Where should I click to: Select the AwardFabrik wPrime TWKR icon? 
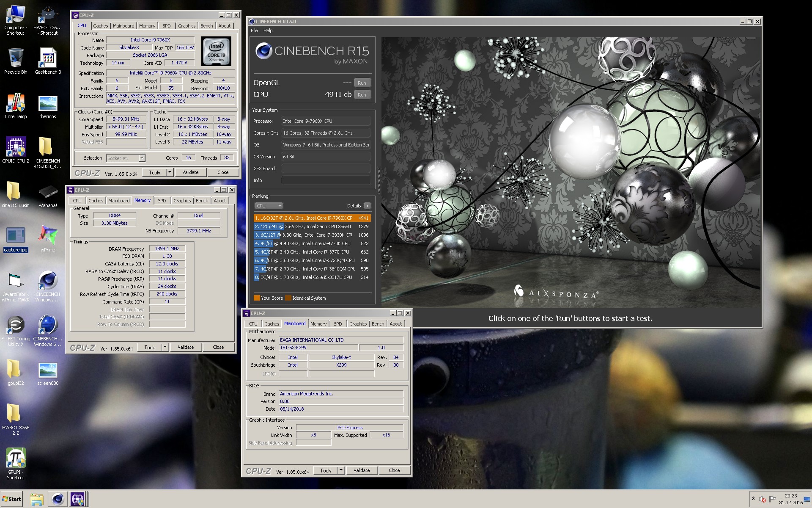(x=16, y=287)
